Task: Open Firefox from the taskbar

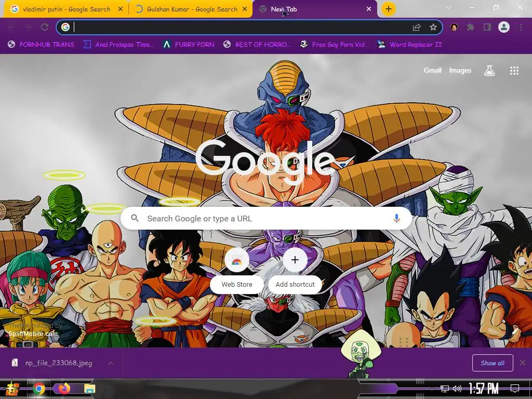Action: point(64,389)
